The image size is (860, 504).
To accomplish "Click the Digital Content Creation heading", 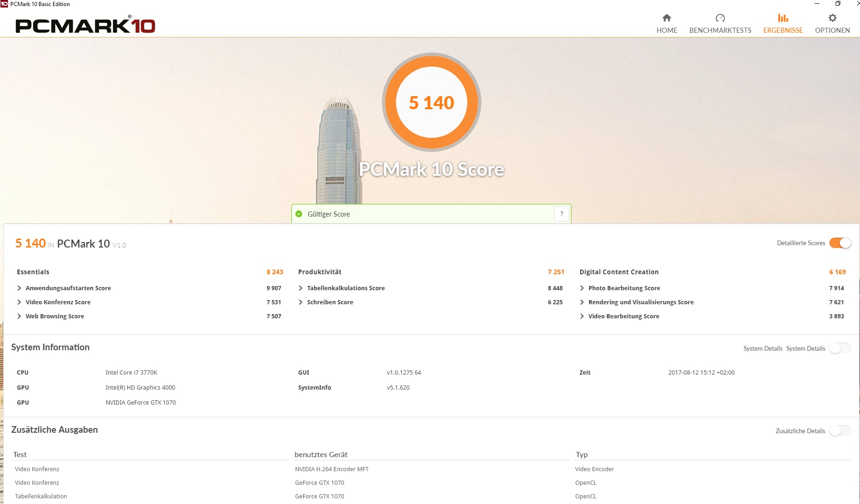I will click(619, 272).
